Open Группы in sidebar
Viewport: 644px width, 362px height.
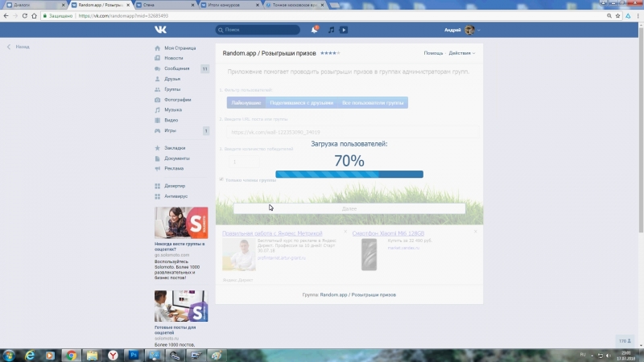point(172,89)
